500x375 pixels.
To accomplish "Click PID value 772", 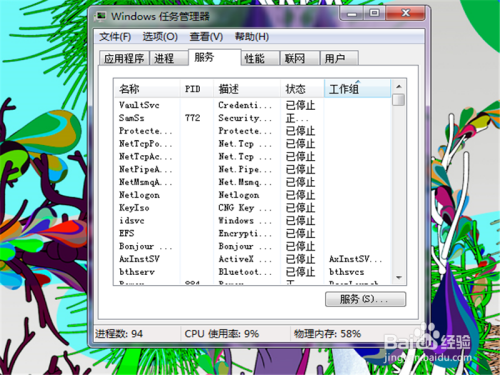I will tap(193, 118).
